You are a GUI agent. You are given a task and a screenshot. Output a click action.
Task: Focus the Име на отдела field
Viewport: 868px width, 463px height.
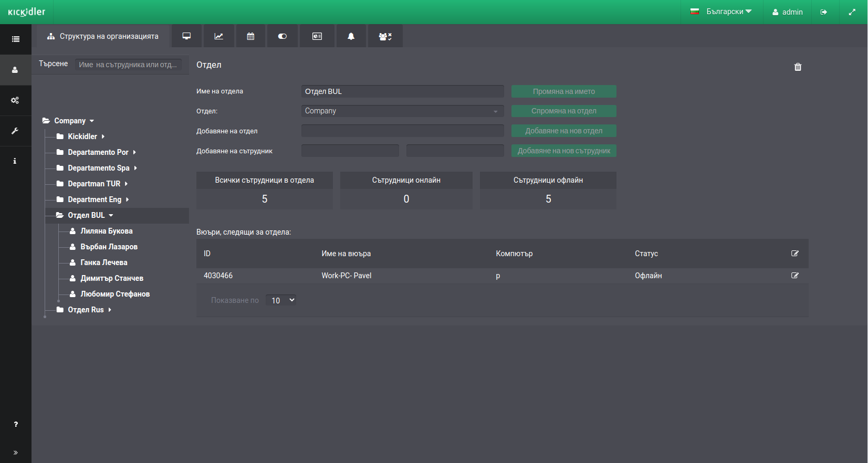[402, 91]
